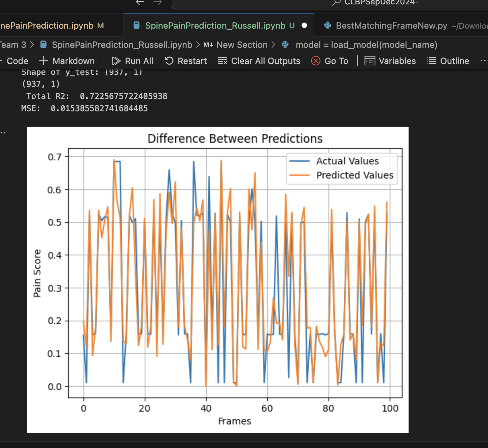Open toolbar more actions ellipsis
Viewport: 488px width, 448px height.
(484, 61)
